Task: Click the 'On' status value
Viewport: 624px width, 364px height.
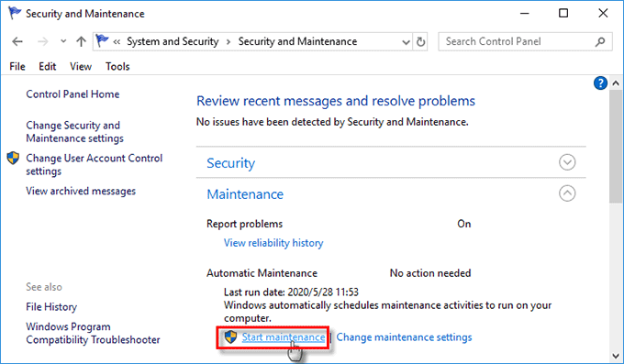Action: 464,224
